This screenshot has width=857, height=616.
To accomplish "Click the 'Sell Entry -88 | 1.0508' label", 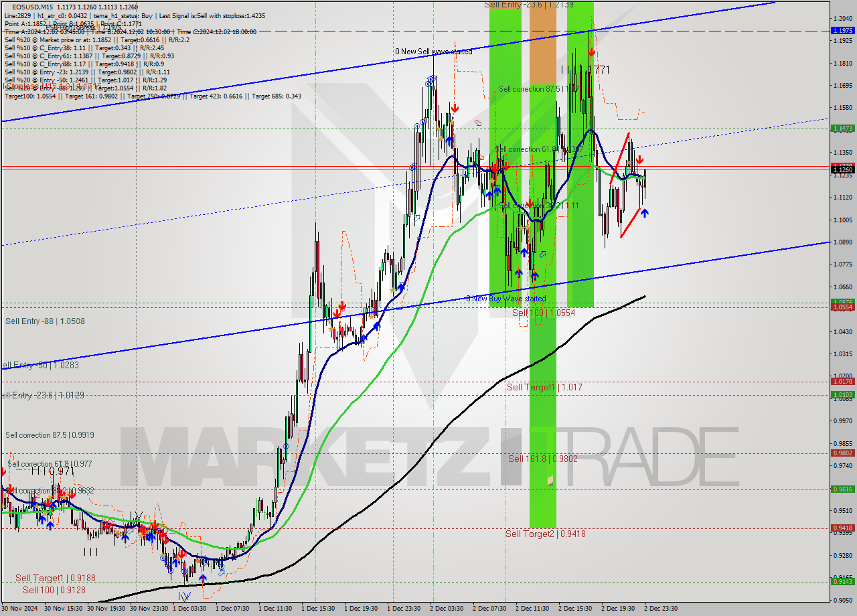I will point(45,321).
